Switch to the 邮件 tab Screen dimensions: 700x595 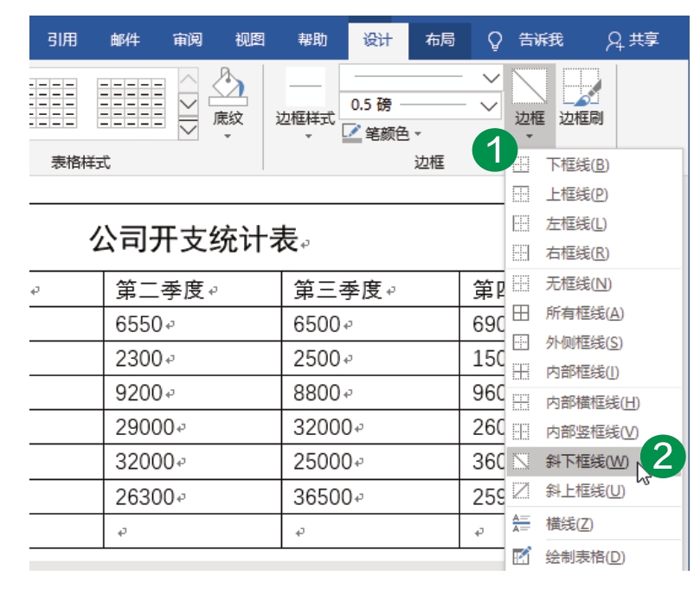125,40
